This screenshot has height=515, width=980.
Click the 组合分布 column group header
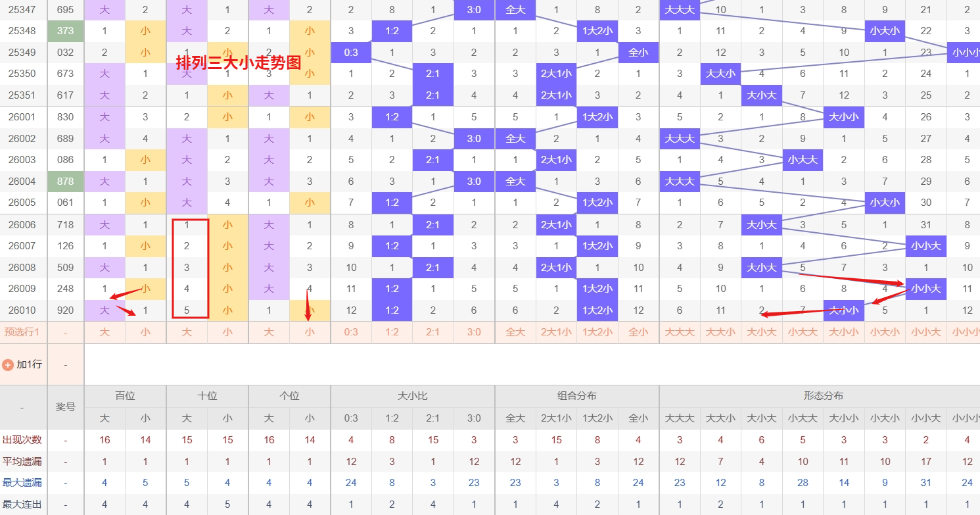pyautogui.click(x=576, y=396)
